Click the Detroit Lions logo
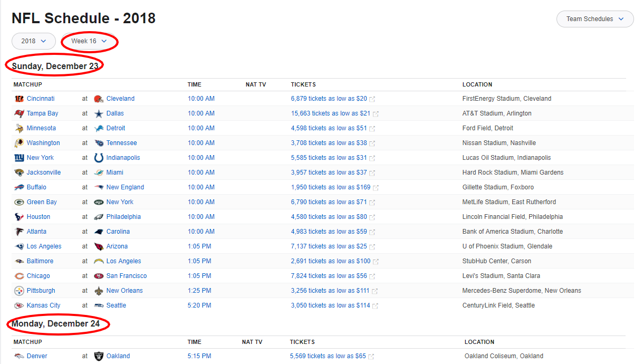Image resolution: width=643 pixels, height=364 pixels. click(99, 128)
